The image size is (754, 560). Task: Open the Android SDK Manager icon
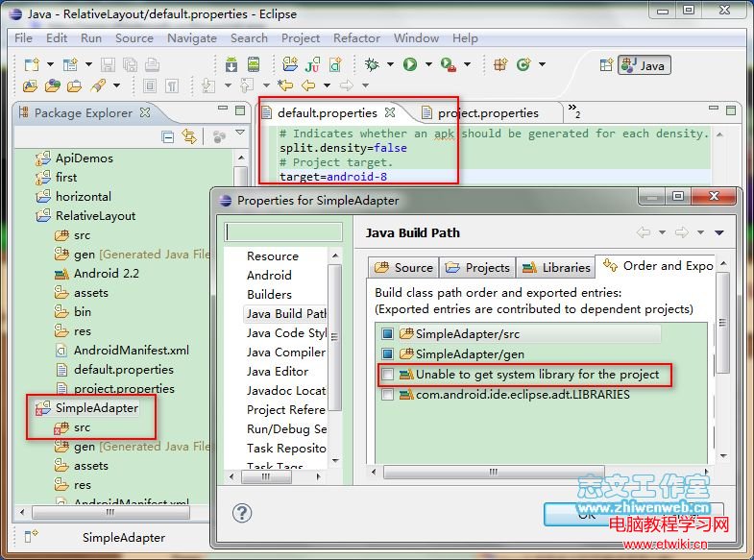pyautogui.click(x=231, y=64)
